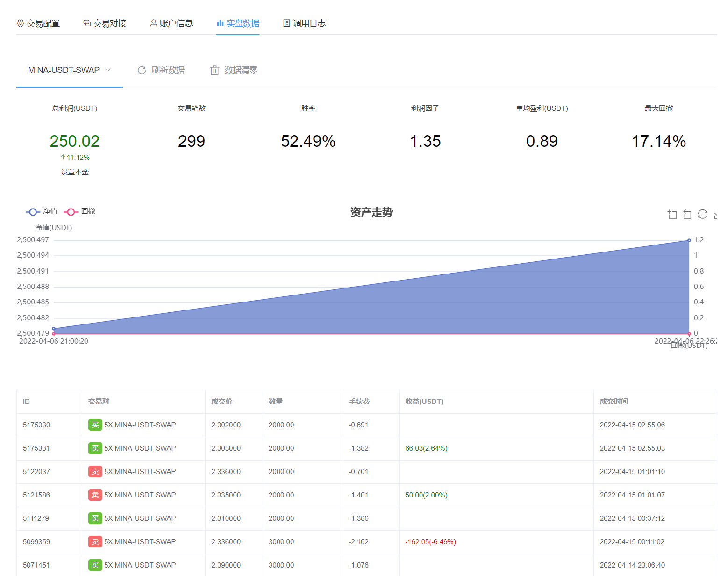Click the bar chart icon beside 实盘数据
The width and height of the screenshot is (728, 576).
click(x=220, y=23)
